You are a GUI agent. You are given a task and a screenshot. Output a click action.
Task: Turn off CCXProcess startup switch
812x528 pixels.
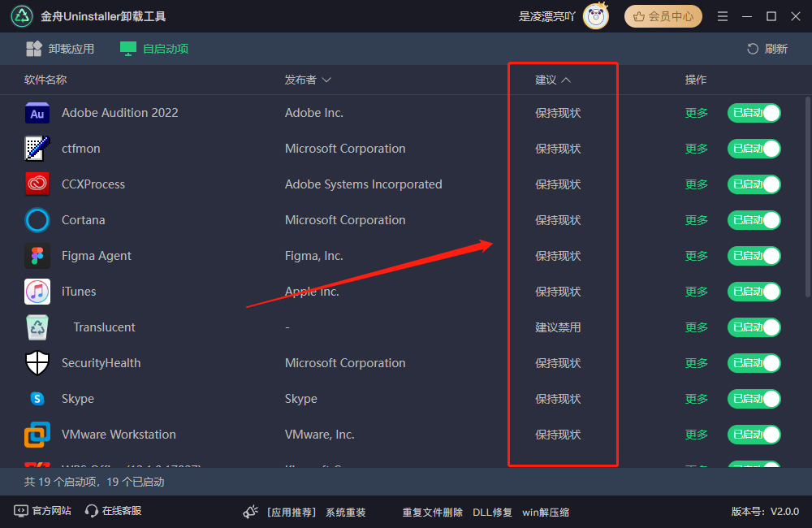coord(754,184)
